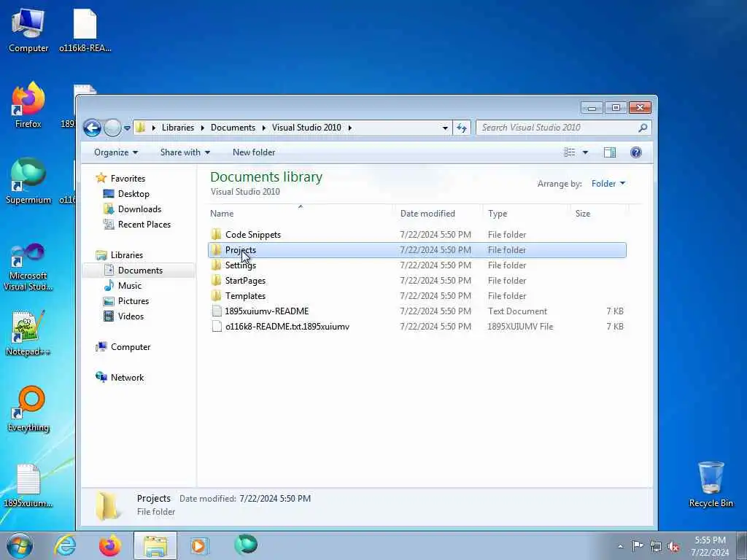
Task: Change your view icon button
Action: point(569,152)
